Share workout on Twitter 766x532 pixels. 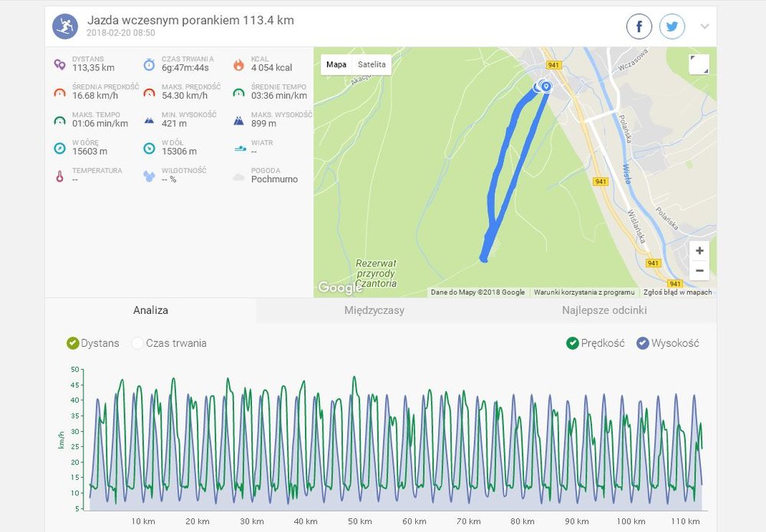point(673,26)
